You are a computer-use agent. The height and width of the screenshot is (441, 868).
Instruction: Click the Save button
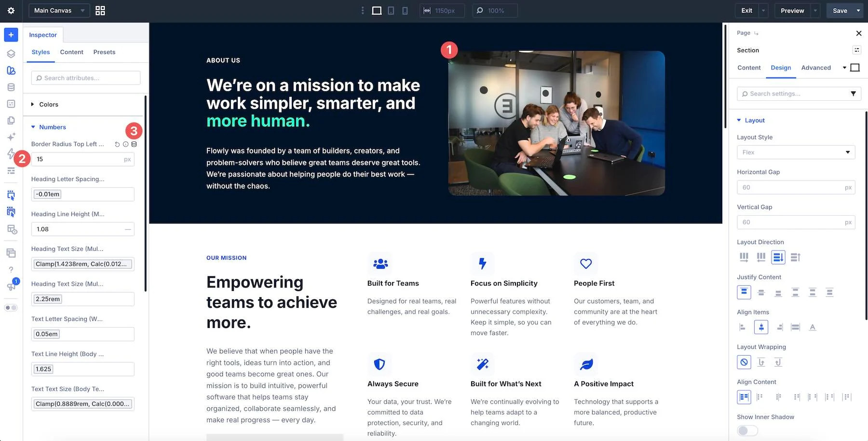click(x=840, y=11)
